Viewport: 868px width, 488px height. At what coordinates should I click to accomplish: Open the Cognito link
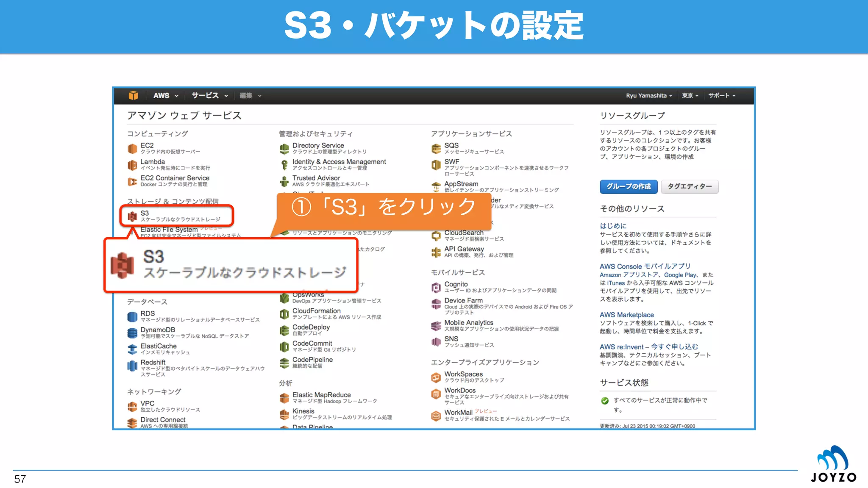[456, 284]
